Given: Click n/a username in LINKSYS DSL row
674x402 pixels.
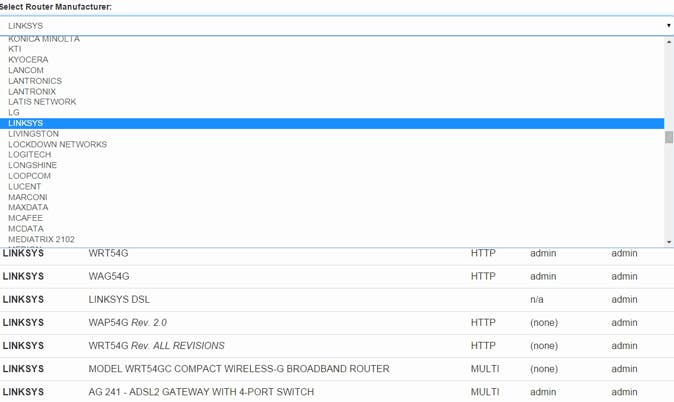Looking at the screenshot, I should 537,300.
